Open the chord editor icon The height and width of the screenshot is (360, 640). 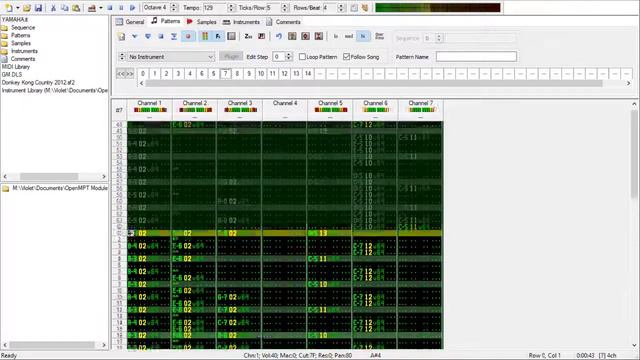pos(262,36)
